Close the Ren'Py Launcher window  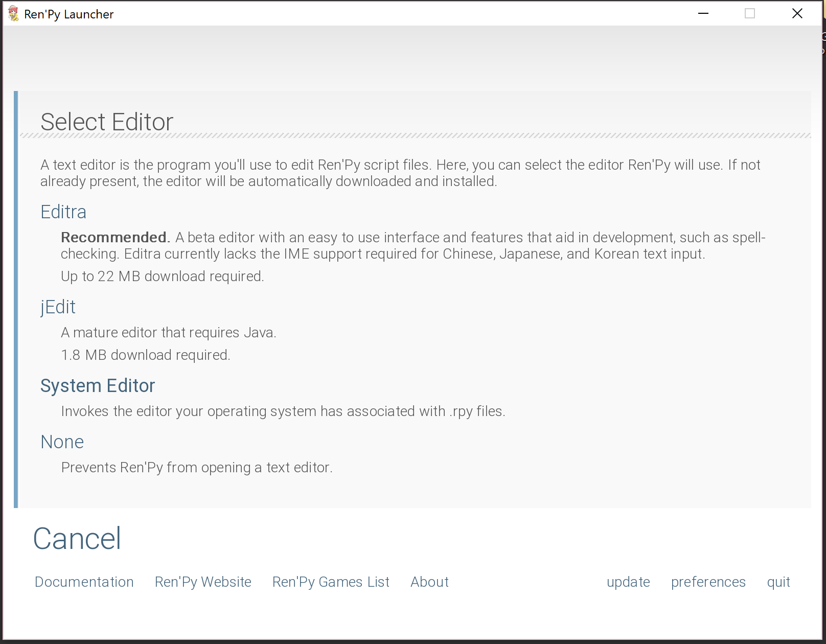[797, 13]
